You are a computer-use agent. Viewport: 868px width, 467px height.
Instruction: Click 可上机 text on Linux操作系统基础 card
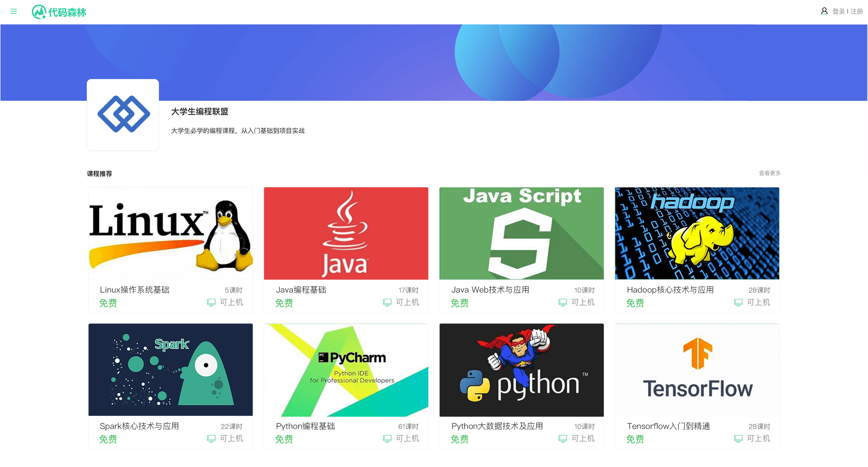(231, 302)
